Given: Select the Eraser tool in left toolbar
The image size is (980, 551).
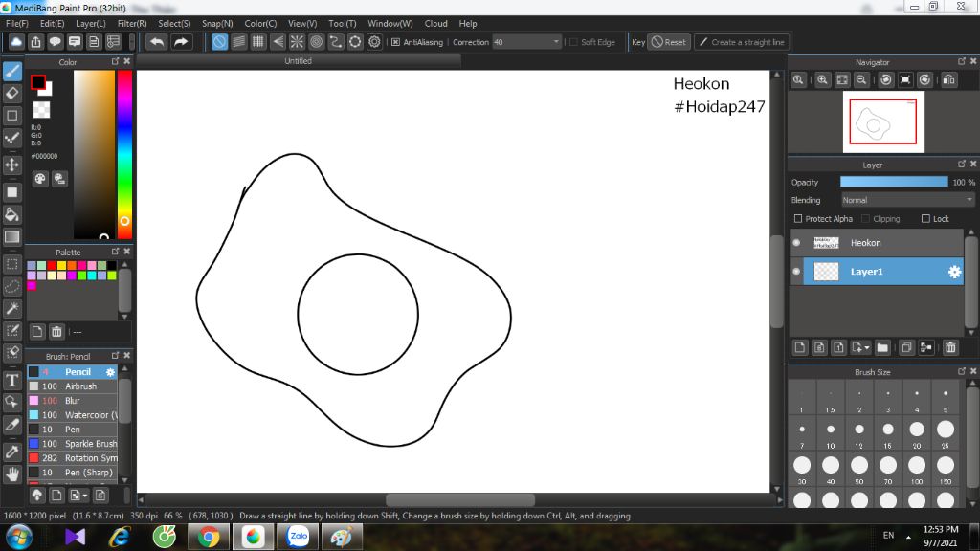Looking at the screenshot, I should (12, 93).
